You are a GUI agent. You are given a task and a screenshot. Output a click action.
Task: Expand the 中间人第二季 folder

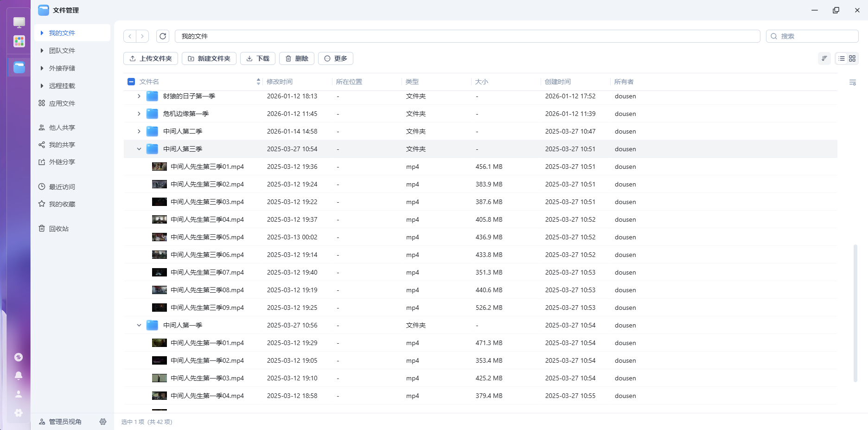139,131
